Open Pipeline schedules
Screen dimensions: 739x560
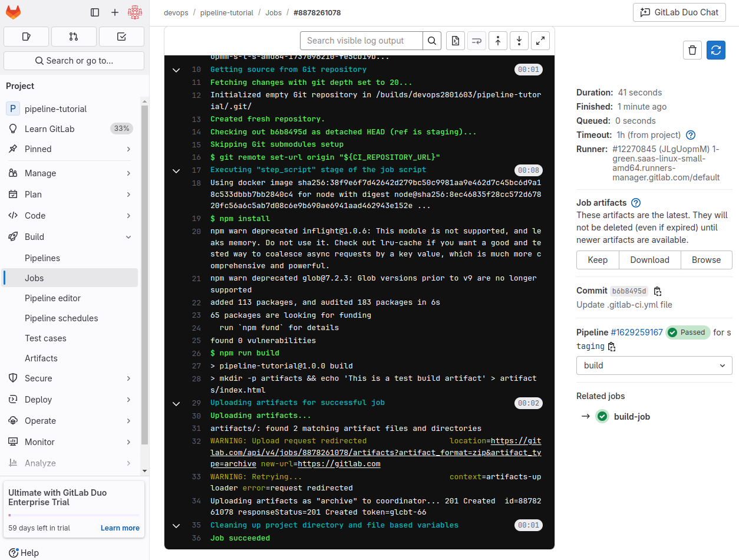pos(61,318)
